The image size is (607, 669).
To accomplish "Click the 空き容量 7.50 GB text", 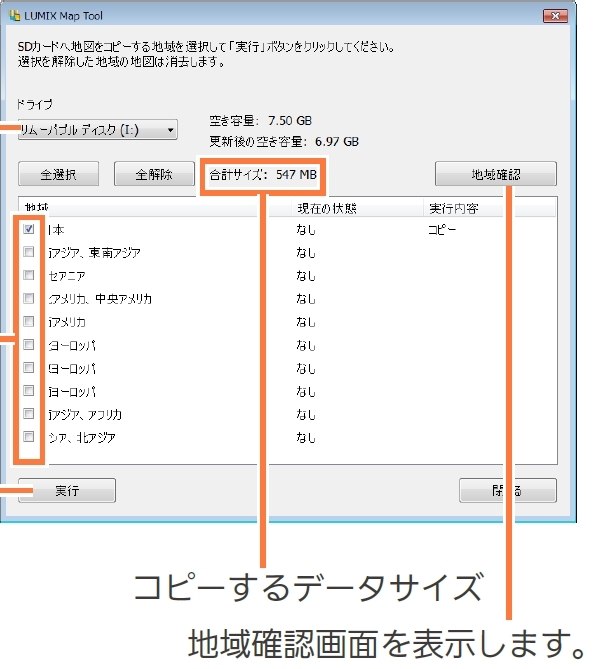I will (x=261, y=121).
